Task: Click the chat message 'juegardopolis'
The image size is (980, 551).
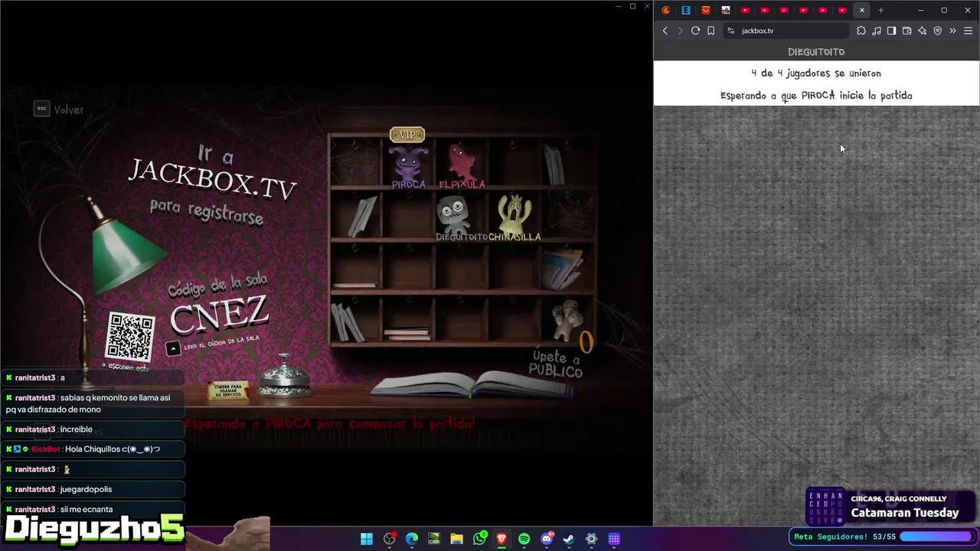Action: (x=86, y=489)
